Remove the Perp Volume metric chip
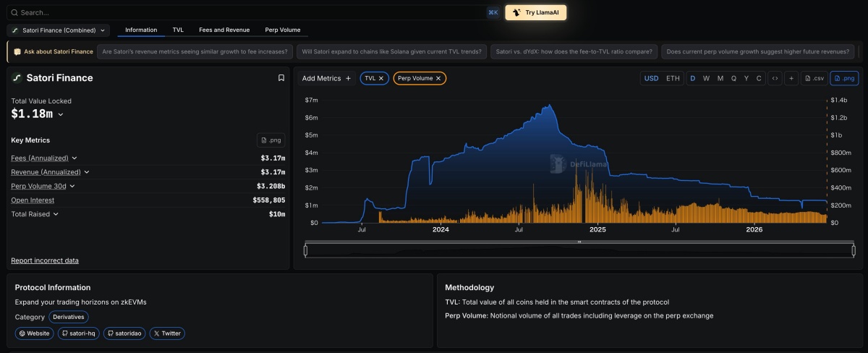 [438, 78]
